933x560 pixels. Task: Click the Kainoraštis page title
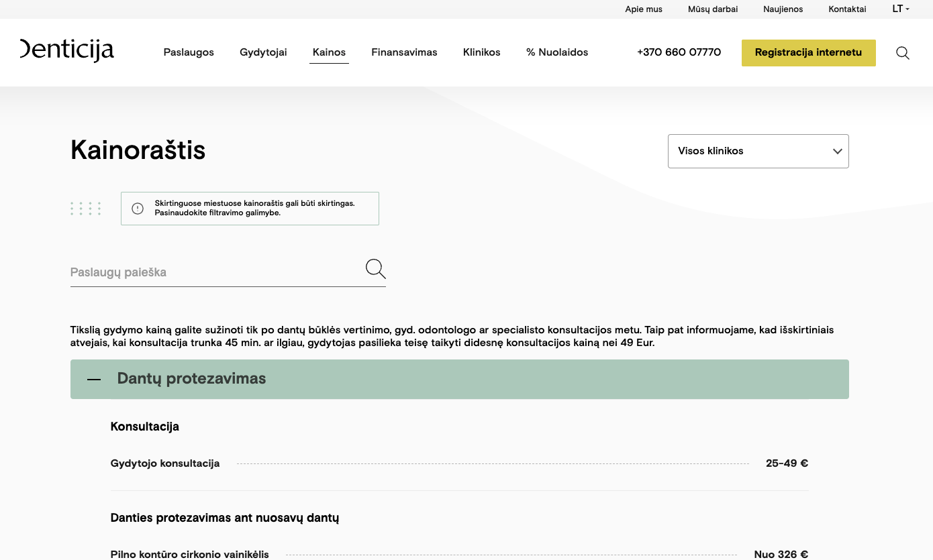138,150
